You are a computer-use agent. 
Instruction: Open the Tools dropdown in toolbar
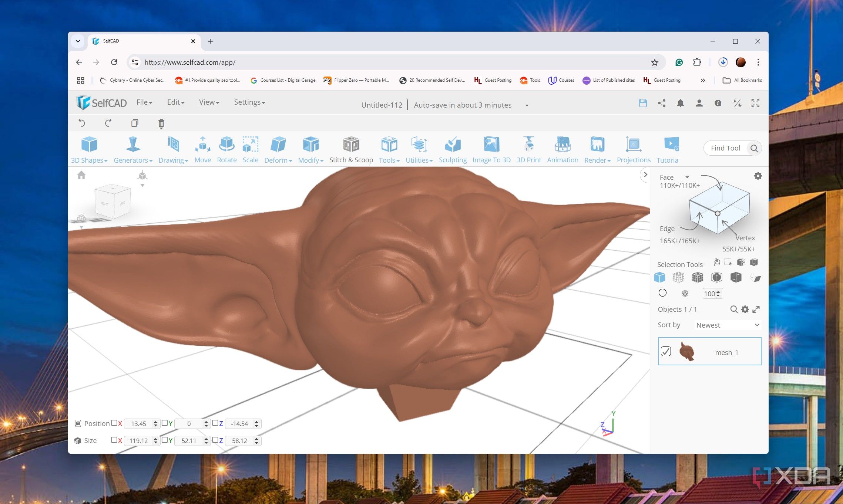tap(389, 150)
